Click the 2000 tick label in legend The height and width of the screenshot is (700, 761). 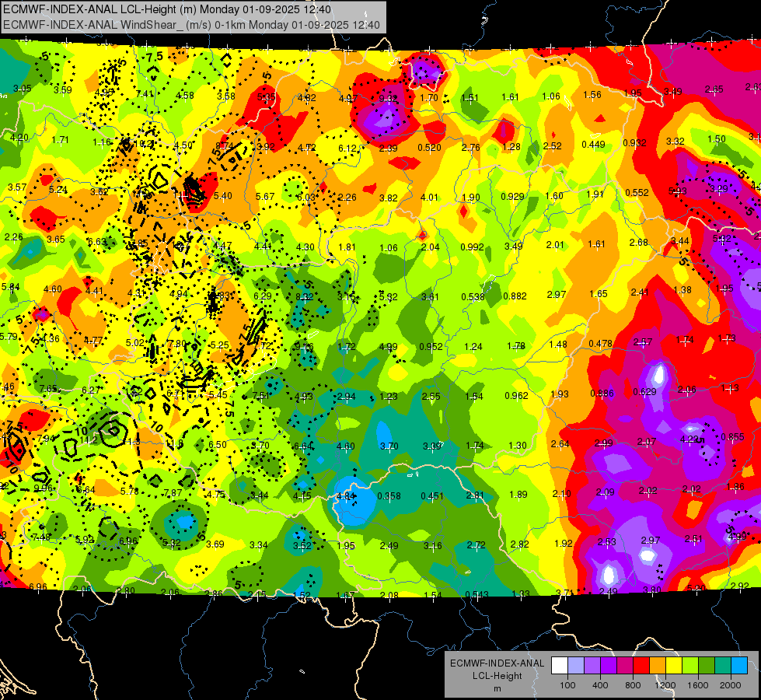point(731,685)
